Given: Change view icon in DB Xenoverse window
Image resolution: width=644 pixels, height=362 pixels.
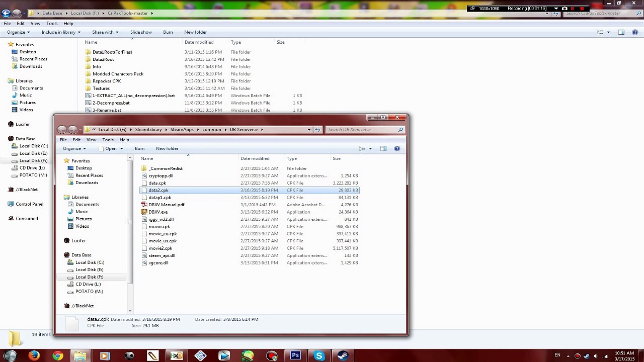Looking at the screenshot, I should click(x=362, y=148).
